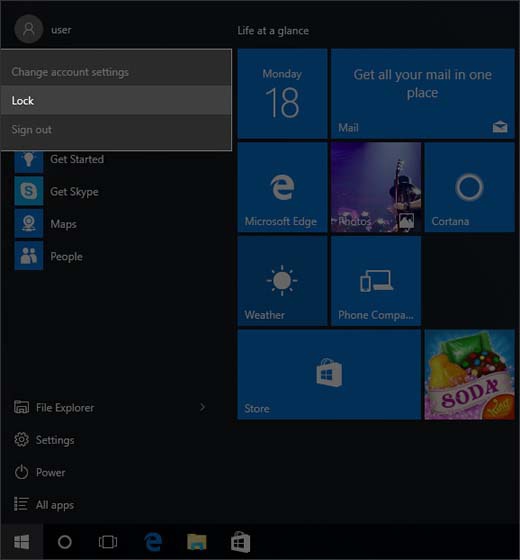Open Task View on the taskbar
This screenshot has width=520, height=560.
[x=108, y=542]
